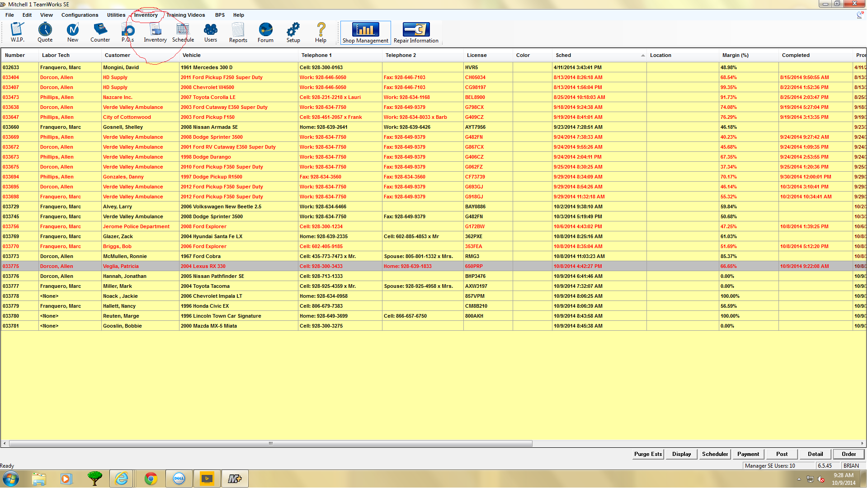This screenshot has width=868, height=488.
Task: Open the BPS menu
Action: coord(220,15)
